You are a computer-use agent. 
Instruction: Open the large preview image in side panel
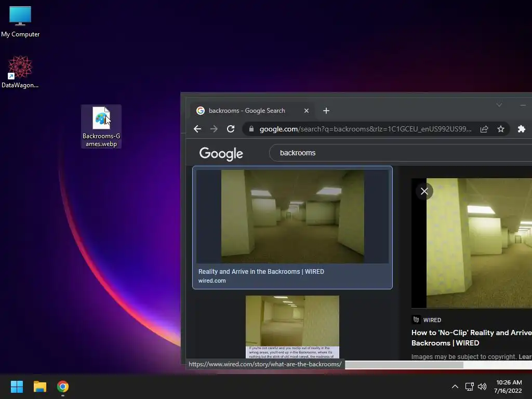(472, 243)
